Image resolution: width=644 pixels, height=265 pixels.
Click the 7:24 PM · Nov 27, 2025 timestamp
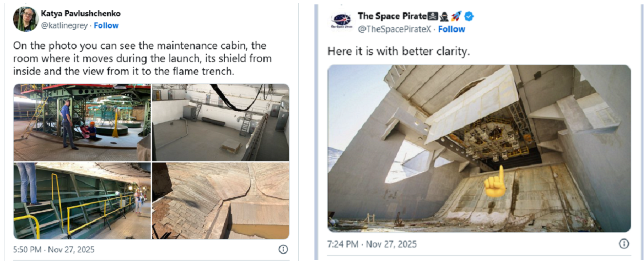372,244
